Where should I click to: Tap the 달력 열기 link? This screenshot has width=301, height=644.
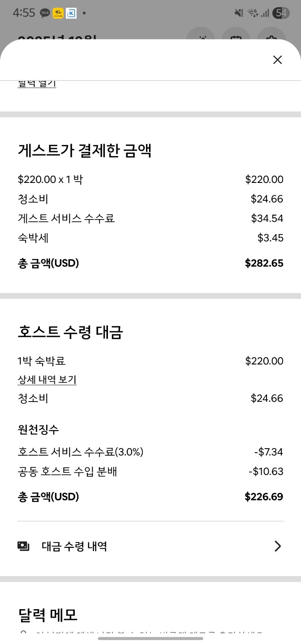(x=37, y=84)
